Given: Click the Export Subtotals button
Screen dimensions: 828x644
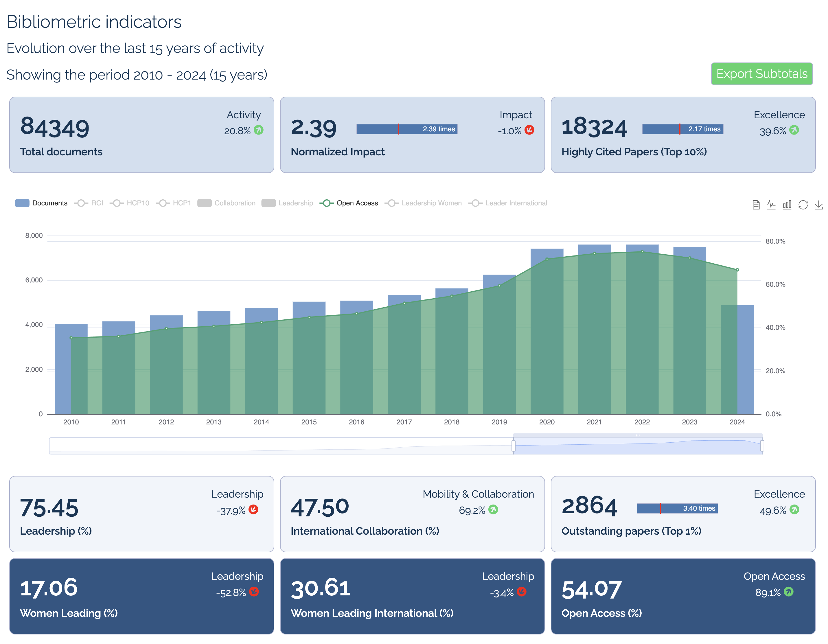Looking at the screenshot, I should (x=761, y=73).
